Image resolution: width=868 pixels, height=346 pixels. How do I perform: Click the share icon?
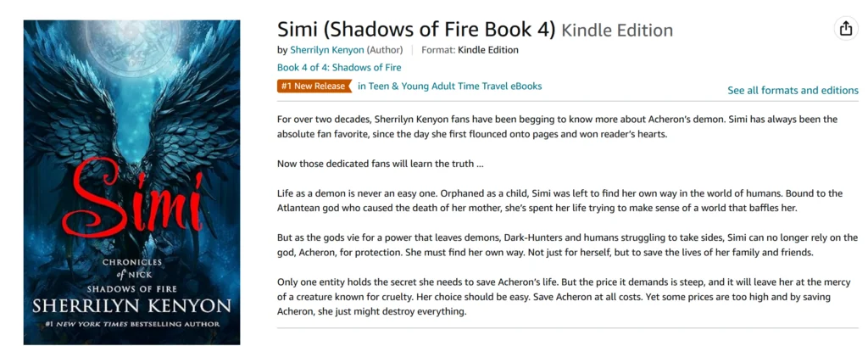pos(845,29)
